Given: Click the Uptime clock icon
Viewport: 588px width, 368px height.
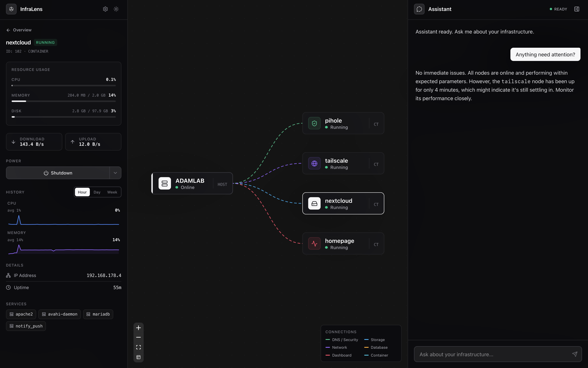Looking at the screenshot, I should pyautogui.click(x=8, y=287).
